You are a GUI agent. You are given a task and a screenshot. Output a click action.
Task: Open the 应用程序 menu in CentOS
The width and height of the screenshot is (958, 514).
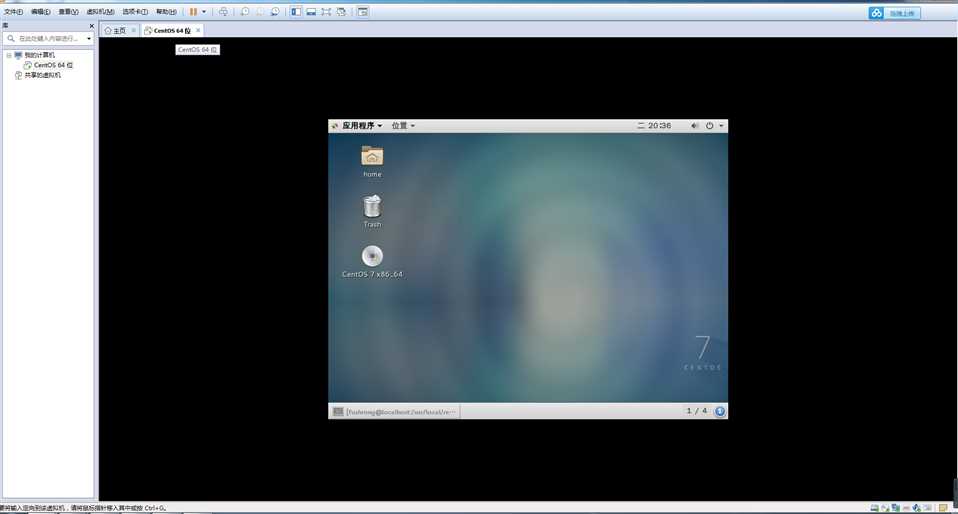[x=362, y=125]
